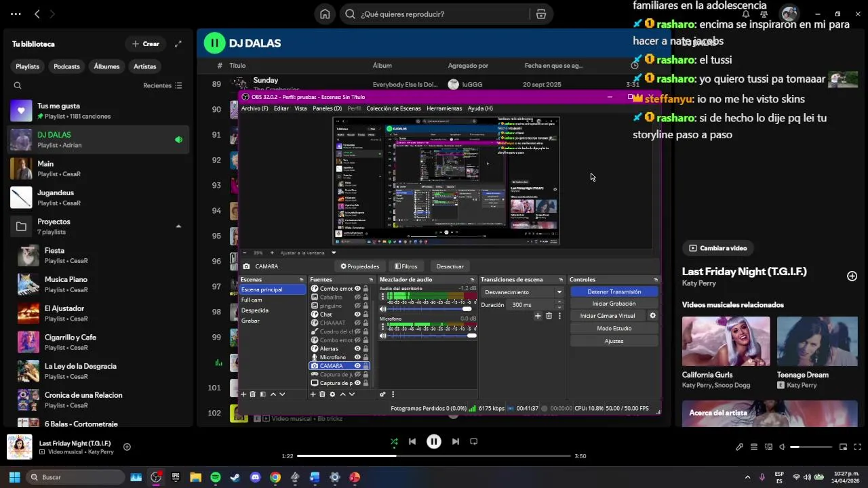Open Audio del escritorio options menu dots
Image resolution: width=868 pixels, height=488 pixels.
(383, 297)
